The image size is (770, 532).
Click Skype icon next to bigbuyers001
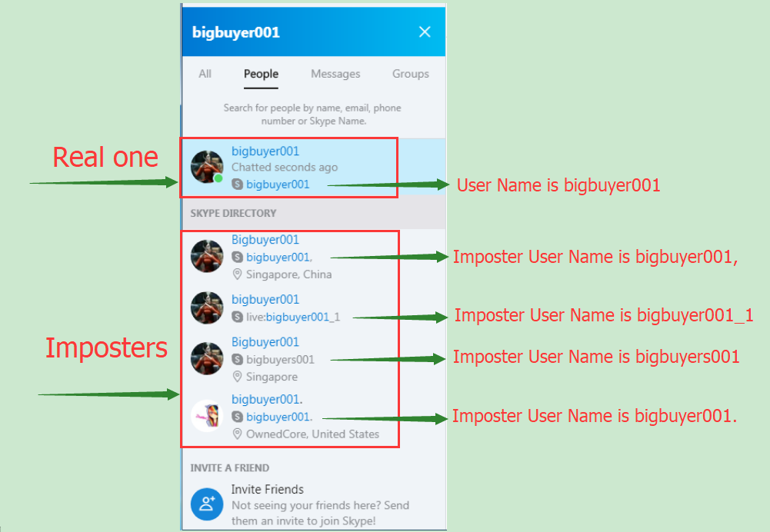click(237, 359)
